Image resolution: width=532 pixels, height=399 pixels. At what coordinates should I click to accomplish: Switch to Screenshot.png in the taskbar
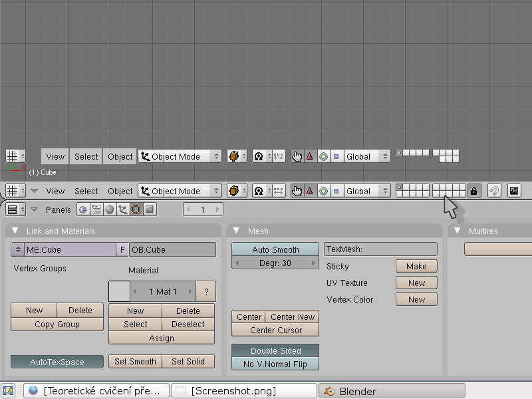(x=243, y=391)
